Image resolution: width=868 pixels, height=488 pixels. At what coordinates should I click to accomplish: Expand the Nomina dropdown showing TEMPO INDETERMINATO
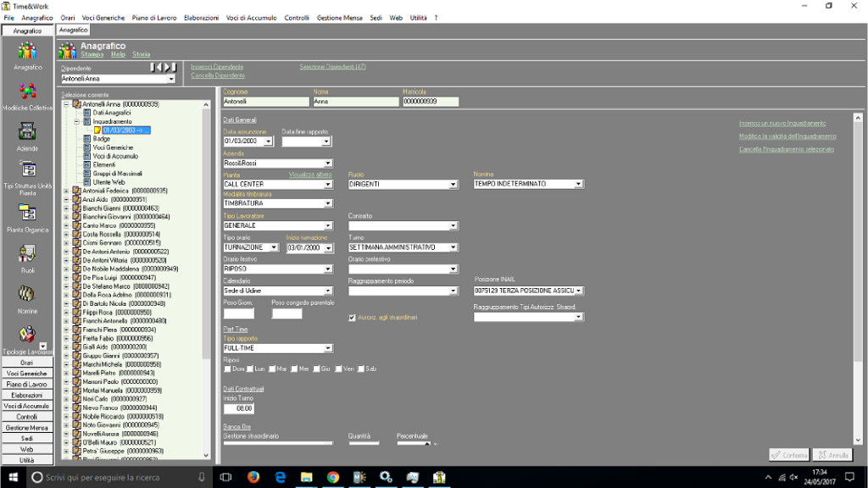(x=579, y=184)
